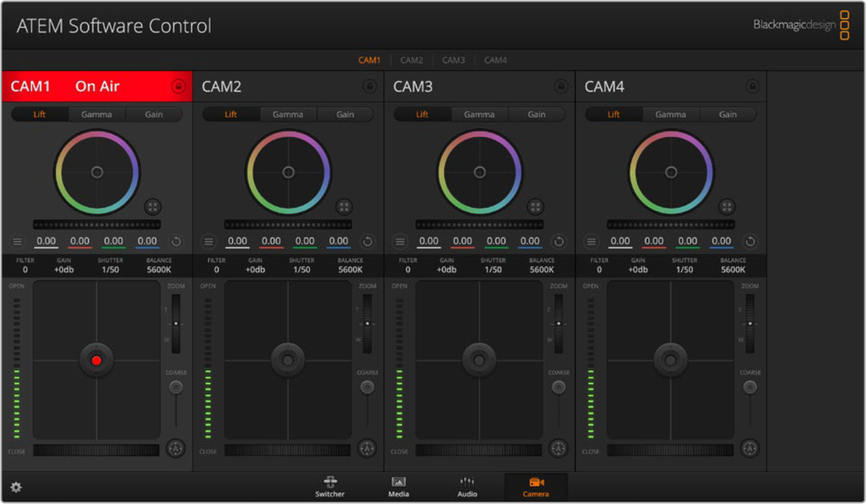Reset CAM2 color values with reset icon
This screenshot has width=866, height=504.
368,241
